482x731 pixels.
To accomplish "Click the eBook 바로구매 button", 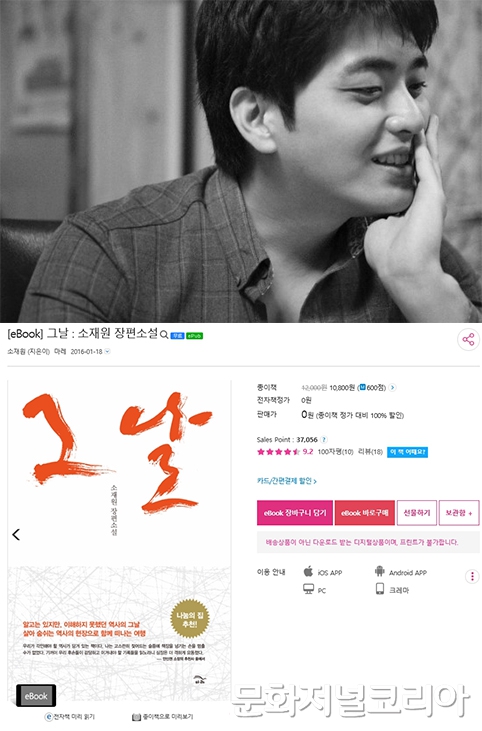I will point(365,513).
